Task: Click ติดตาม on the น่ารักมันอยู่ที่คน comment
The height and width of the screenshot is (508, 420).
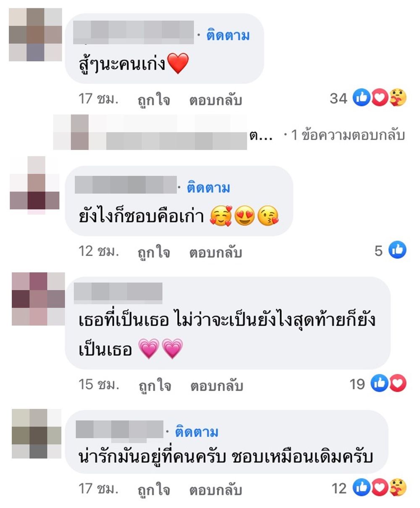Action: pyautogui.click(x=197, y=432)
